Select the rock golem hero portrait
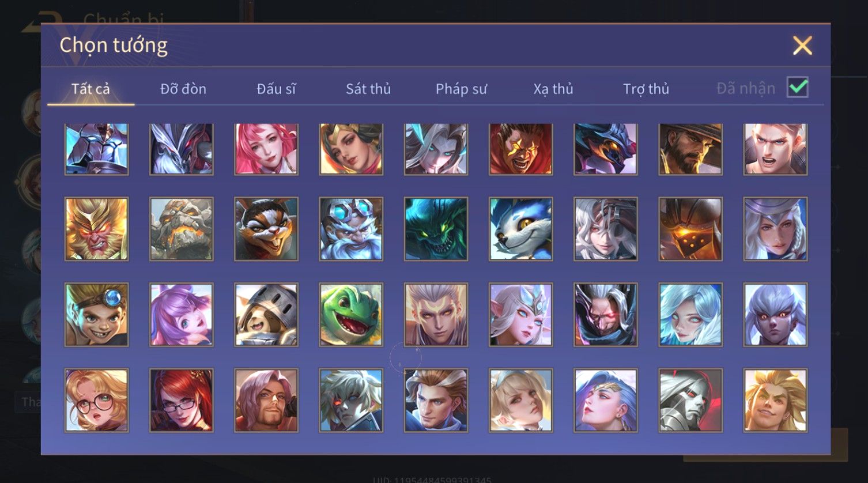The width and height of the screenshot is (868, 483). pyautogui.click(x=182, y=229)
